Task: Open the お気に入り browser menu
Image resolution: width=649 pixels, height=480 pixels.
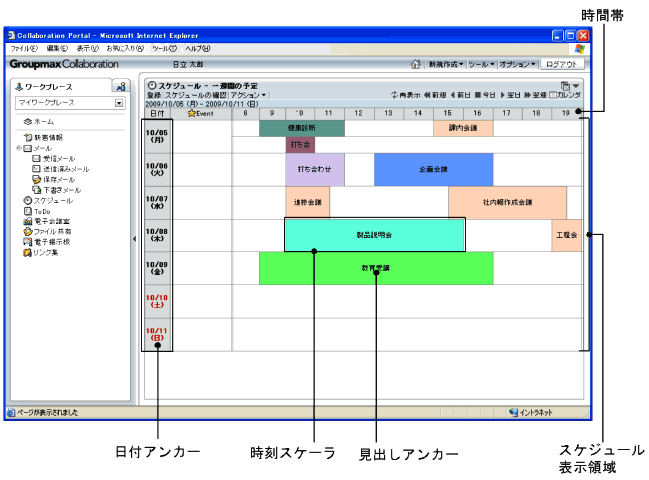Action: pyautogui.click(x=125, y=48)
